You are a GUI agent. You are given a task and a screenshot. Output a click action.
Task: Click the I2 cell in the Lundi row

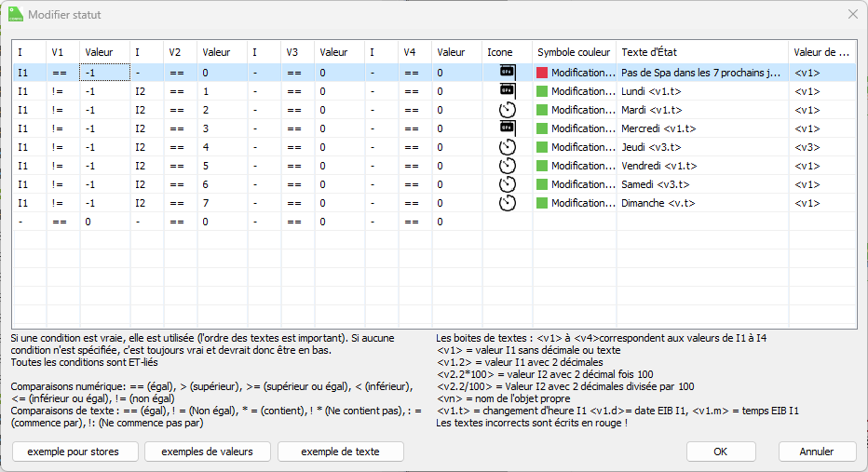point(140,91)
